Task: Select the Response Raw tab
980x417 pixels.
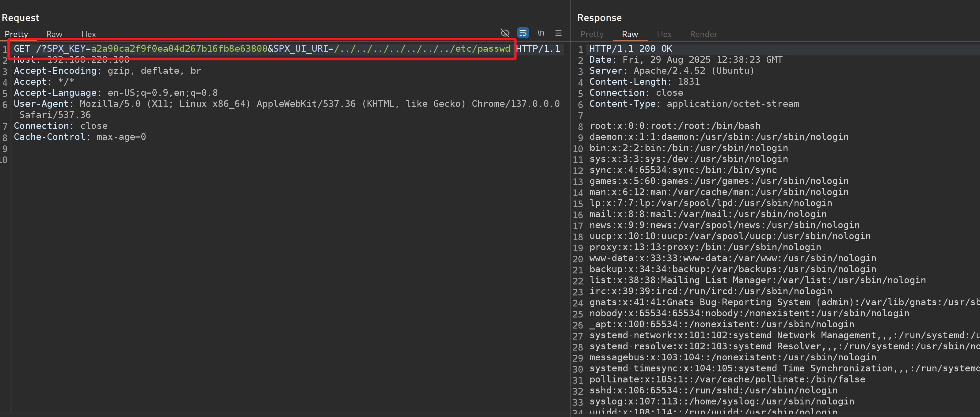Action: pos(630,34)
